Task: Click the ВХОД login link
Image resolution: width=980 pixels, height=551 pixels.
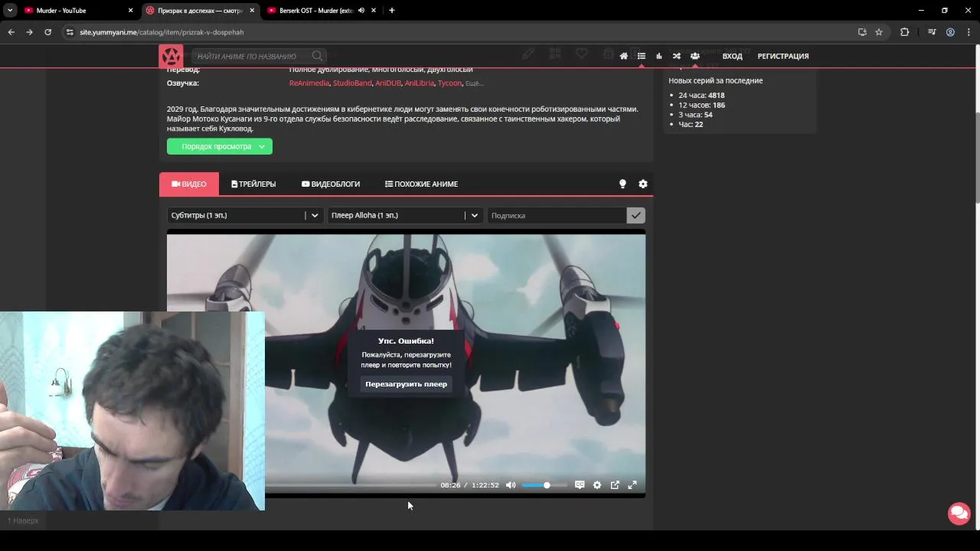Action: pos(732,56)
